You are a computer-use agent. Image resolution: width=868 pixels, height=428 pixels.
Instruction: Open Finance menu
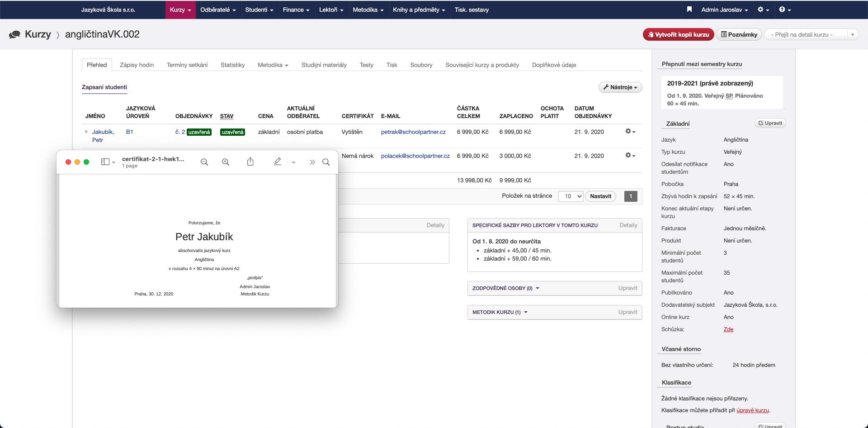point(296,10)
